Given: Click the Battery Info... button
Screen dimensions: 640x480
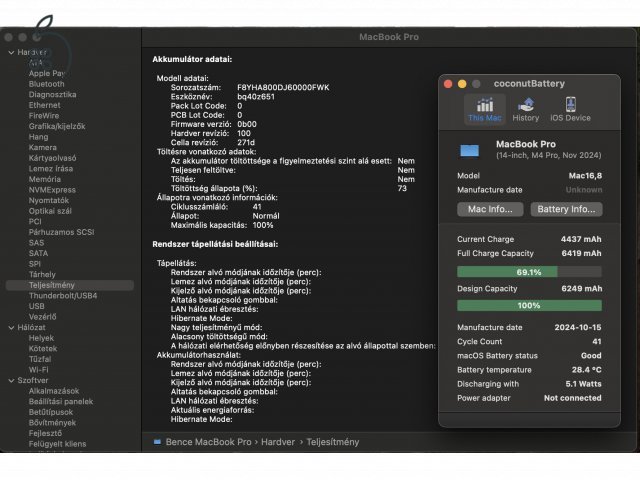Looking at the screenshot, I should [x=566, y=209].
